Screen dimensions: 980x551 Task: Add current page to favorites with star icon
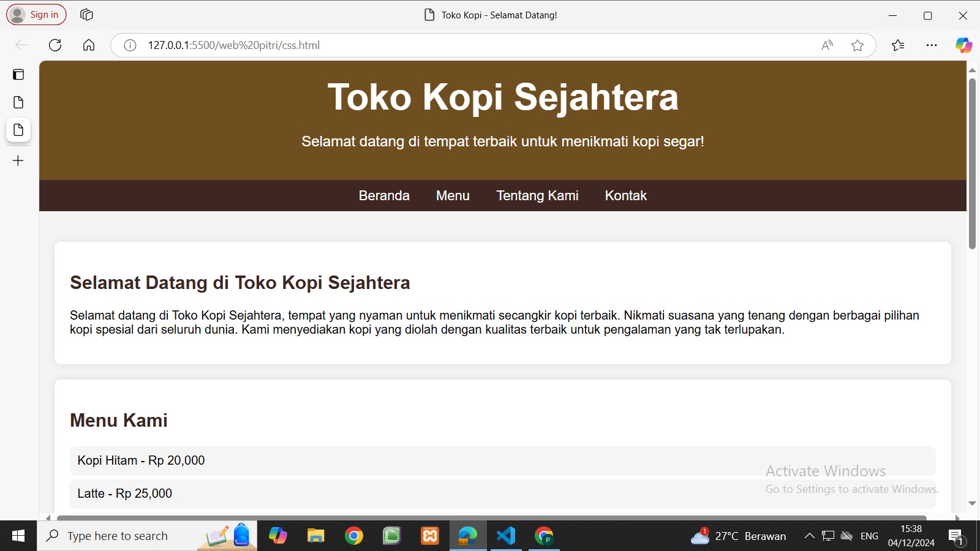pyautogui.click(x=857, y=45)
